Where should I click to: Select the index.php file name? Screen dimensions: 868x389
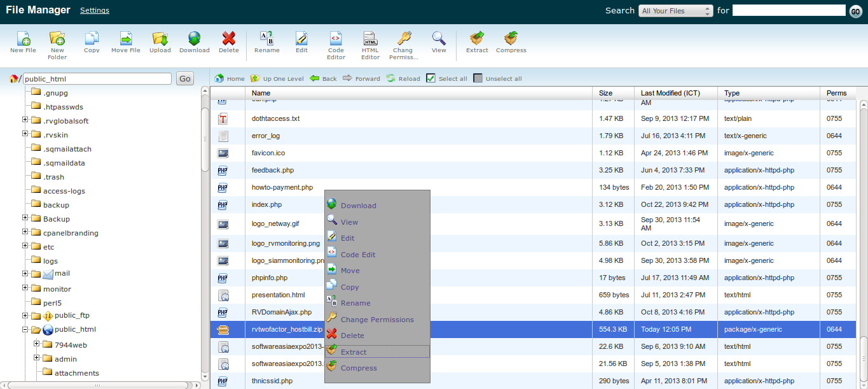point(266,204)
